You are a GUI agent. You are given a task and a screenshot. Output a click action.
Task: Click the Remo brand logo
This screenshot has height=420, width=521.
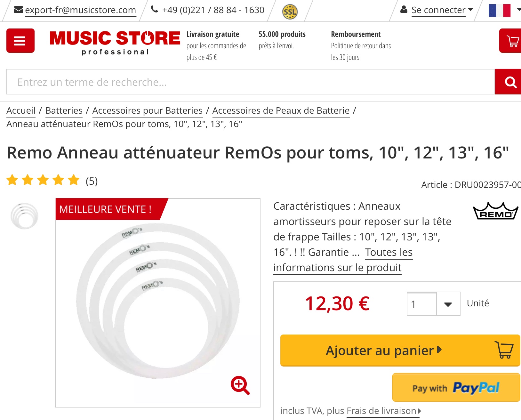(495, 211)
